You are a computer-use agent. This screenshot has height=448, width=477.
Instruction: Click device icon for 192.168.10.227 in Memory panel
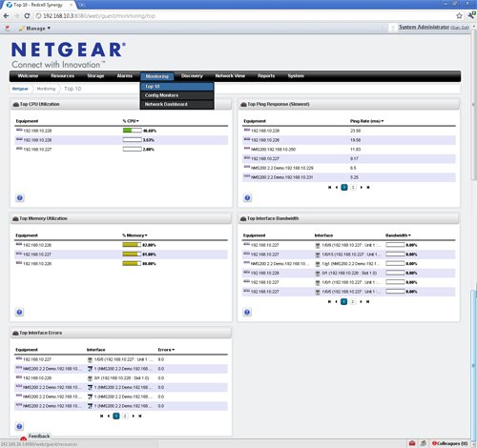pos(19,254)
